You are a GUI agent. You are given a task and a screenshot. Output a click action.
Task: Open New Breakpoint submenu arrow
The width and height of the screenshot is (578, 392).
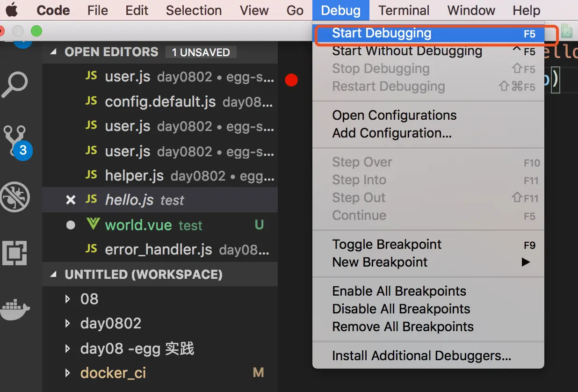click(526, 262)
